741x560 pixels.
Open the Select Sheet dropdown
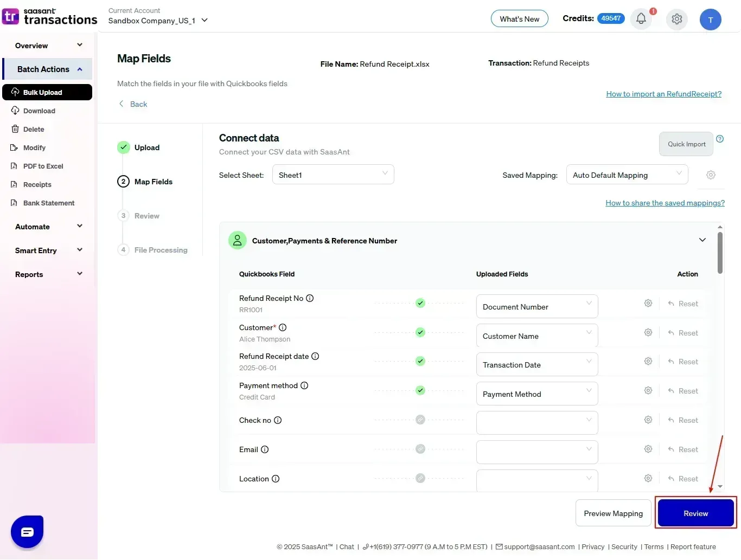click(333, 175)
